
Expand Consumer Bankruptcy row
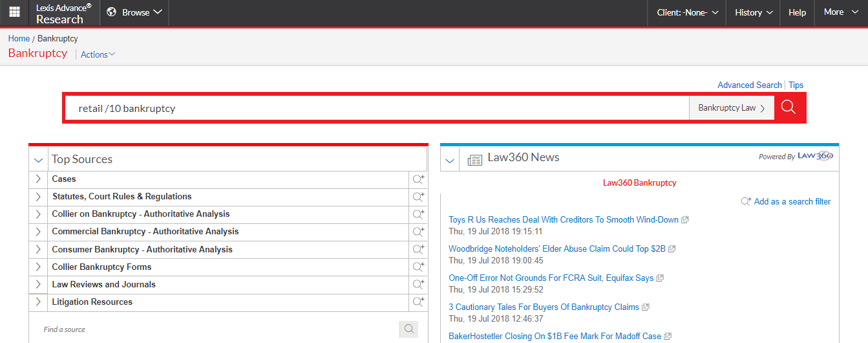point(38,249)
